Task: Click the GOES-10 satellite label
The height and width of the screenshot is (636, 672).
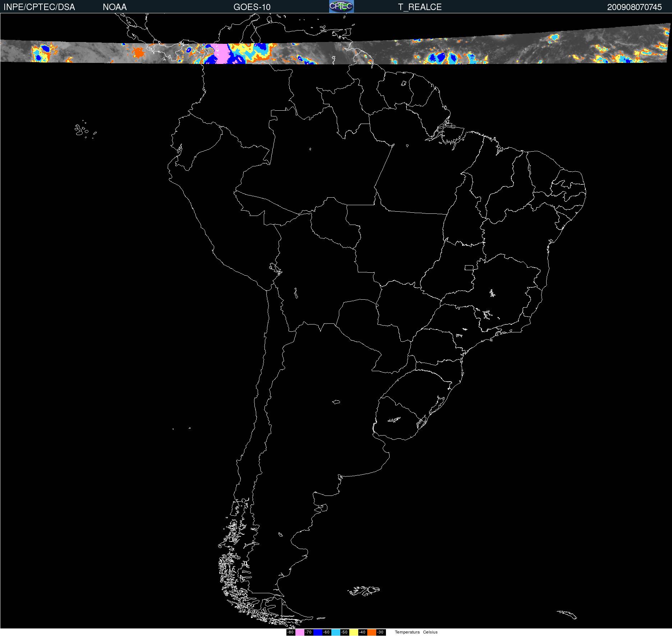Action: point(252,7)
